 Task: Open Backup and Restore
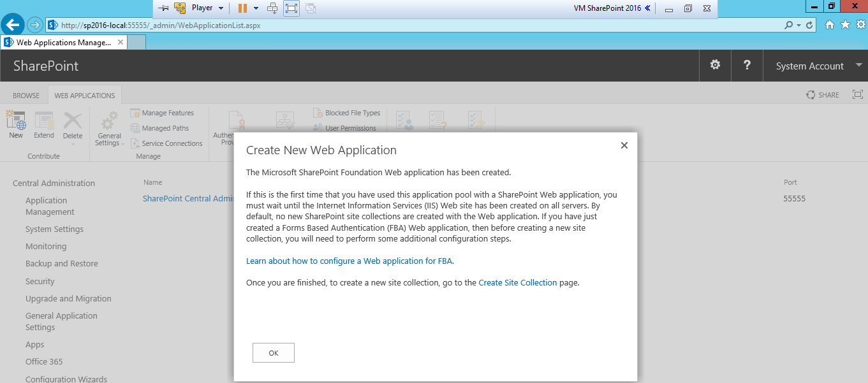pyautogui.click(x=62, y=263)
